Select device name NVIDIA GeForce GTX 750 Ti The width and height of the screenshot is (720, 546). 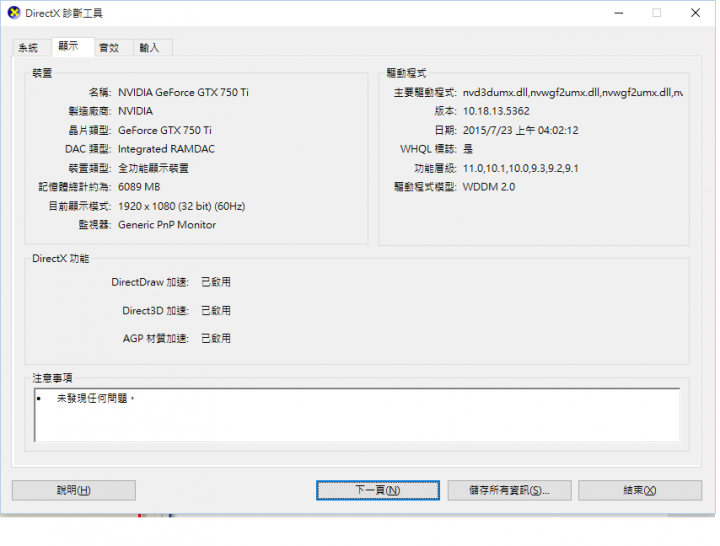pyautogui.click(x=183, y=92)
